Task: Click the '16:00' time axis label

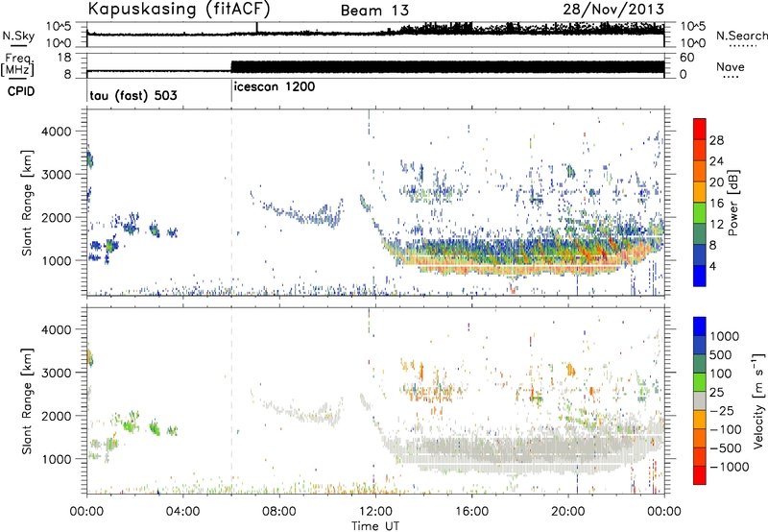Action: pos(471,512)
